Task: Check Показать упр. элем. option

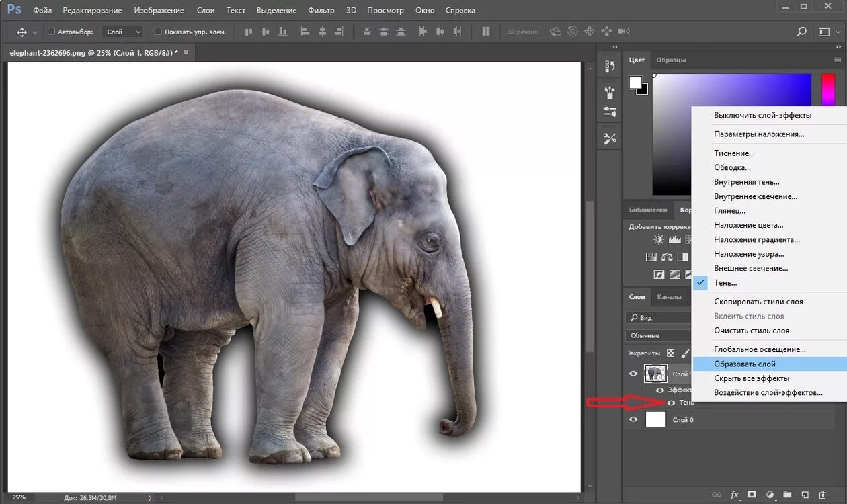Action: [158, 32]
